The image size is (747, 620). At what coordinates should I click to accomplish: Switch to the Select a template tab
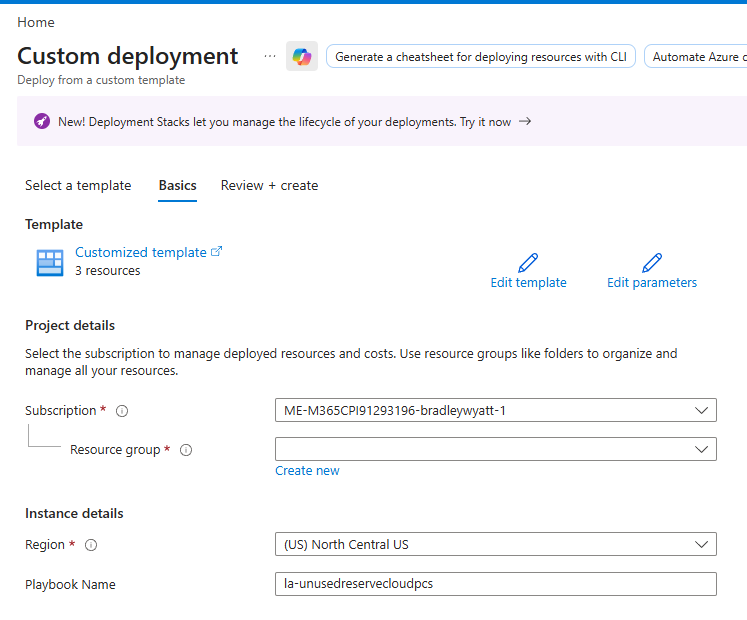tap(78, 185)
